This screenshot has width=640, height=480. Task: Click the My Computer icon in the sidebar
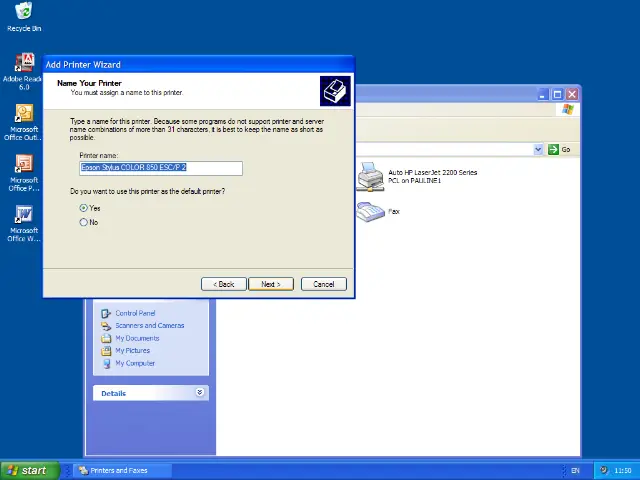coord(106,363)
